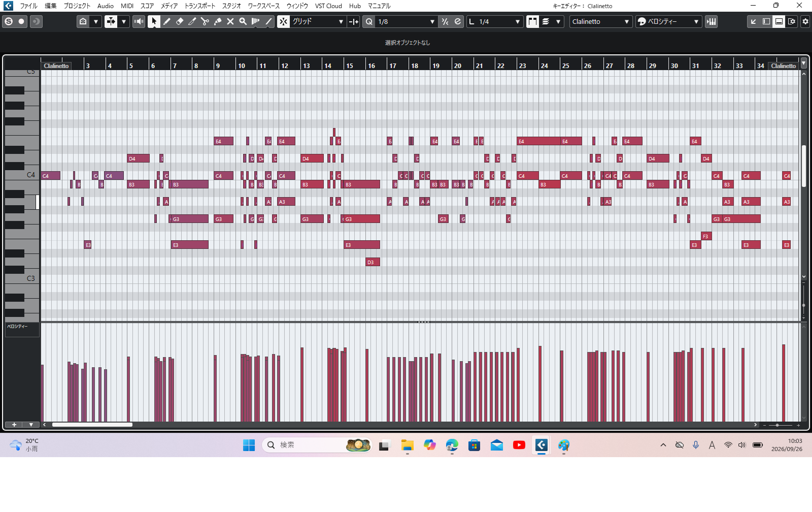Open the トランスポート menu
The height and width of the screenshot is (512, 812).
[x=200, y=6]
